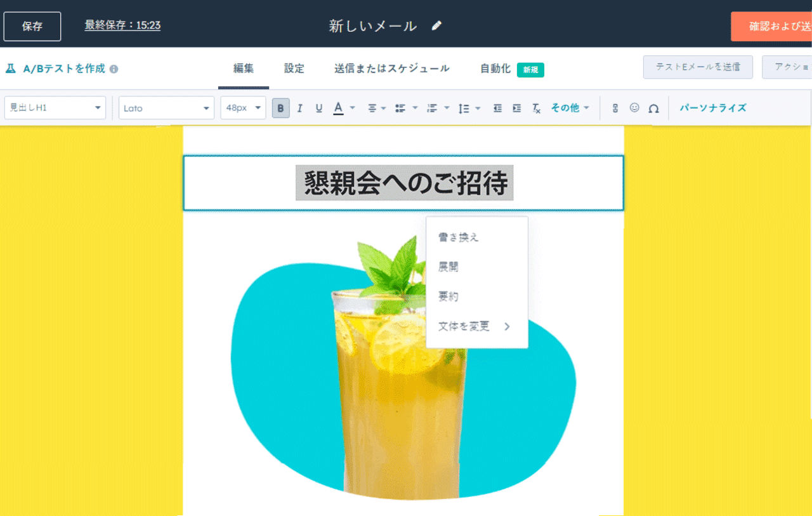812x516 pixels.
Task: Click the text color A icon
Action: (339, 109)
